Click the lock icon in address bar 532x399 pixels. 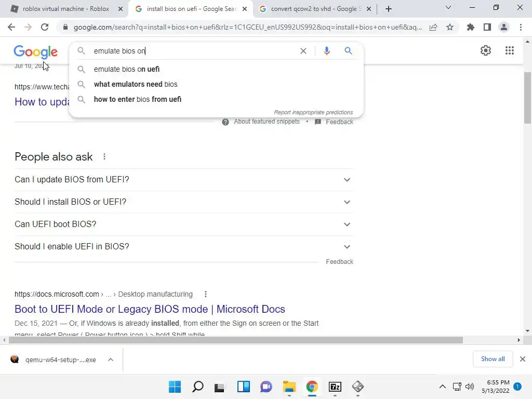(x=65, y=27)
